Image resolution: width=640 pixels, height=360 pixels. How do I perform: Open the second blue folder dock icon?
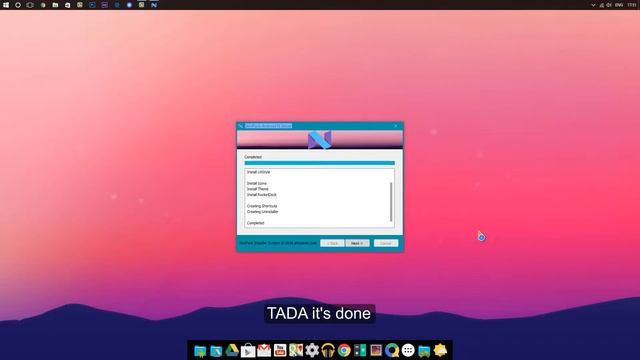tap(216, 351)
